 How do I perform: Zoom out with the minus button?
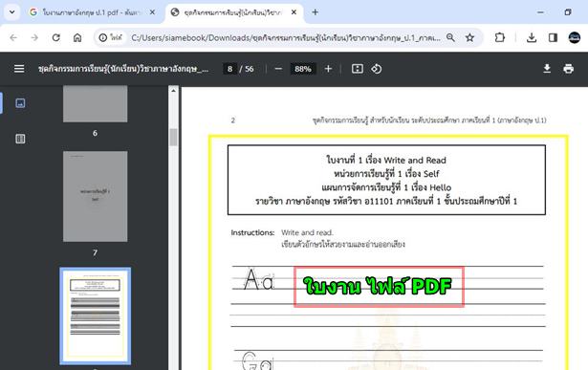(x=278, y=69)
